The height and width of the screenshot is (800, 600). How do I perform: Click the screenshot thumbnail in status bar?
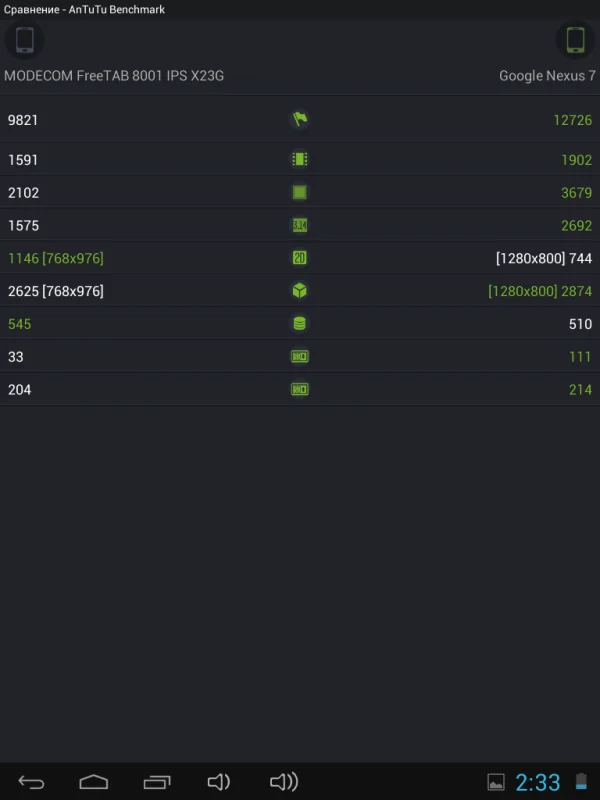497,782
